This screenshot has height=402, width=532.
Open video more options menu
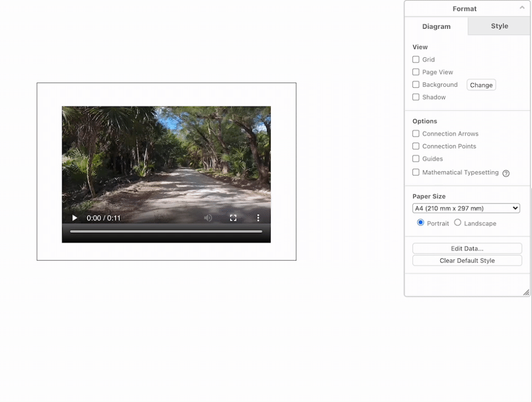point(258,218)
